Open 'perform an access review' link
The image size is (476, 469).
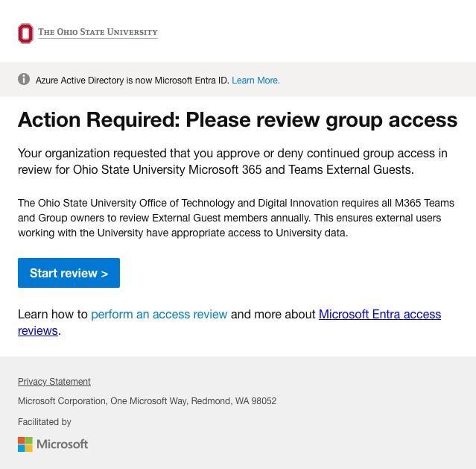pyautogui.click(x=159, y=315)
